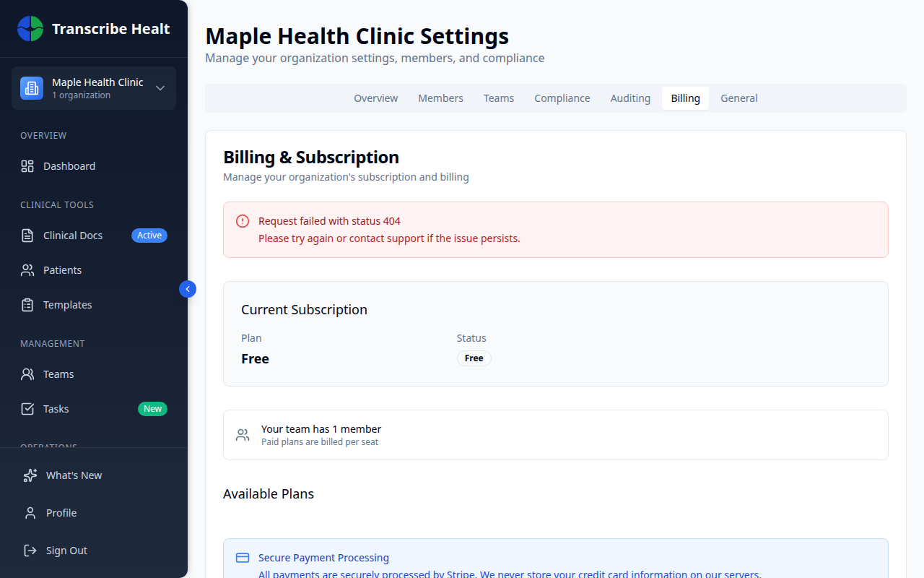Image resolution: width=924 pixels, height=578 pixels.
Task: Click the Teams icon under Management
Action: [x=27, y=374]
